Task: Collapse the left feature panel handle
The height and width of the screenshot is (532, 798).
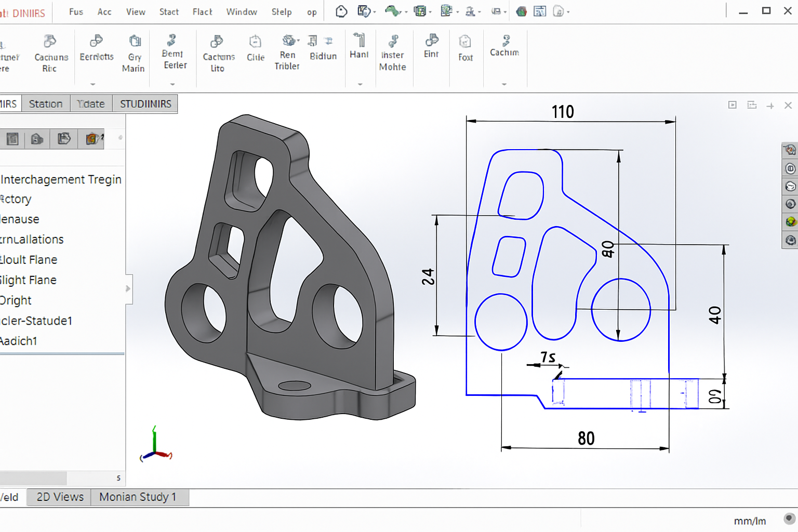Action: 128,289
